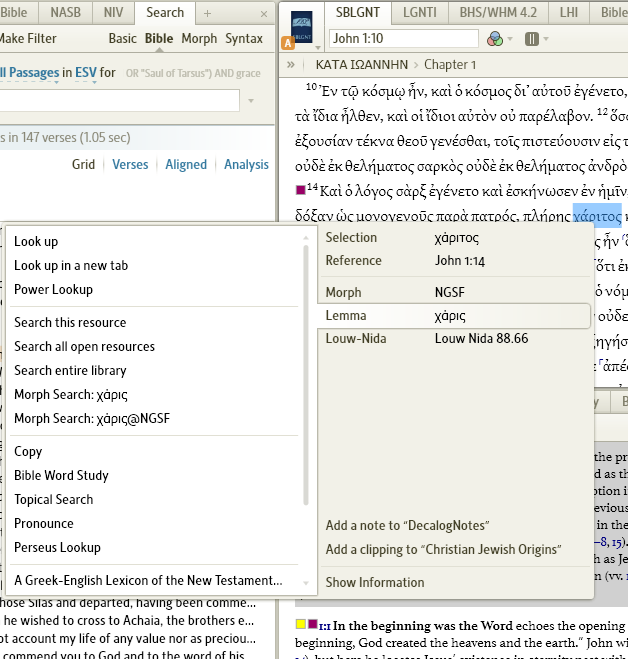This screenshot has height=659, width=628.
Task: Switch to the NIV tab
Action: tap(113, 13)
